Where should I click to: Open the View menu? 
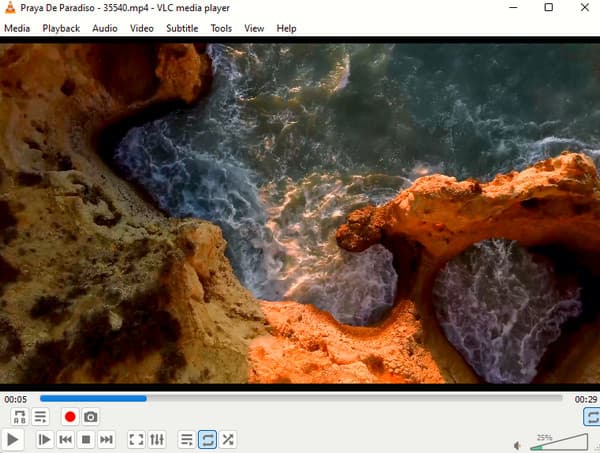pos(254,28)
